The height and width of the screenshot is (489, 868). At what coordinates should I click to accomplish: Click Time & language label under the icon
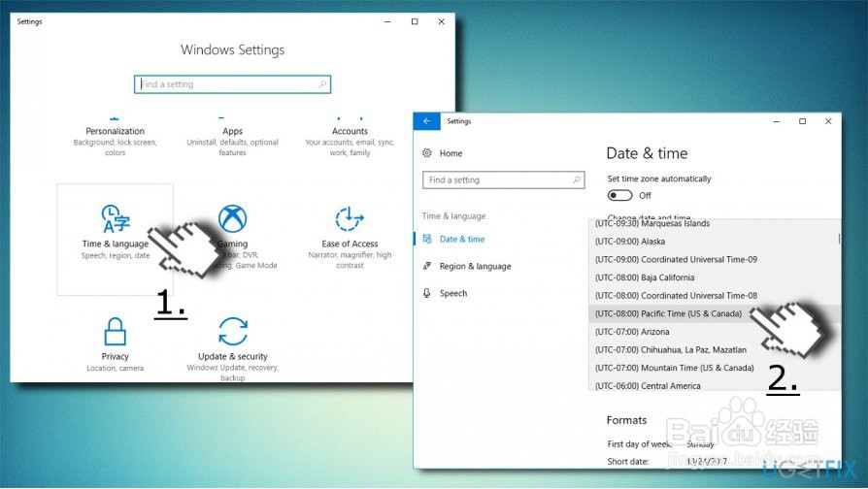coord(116,244)
